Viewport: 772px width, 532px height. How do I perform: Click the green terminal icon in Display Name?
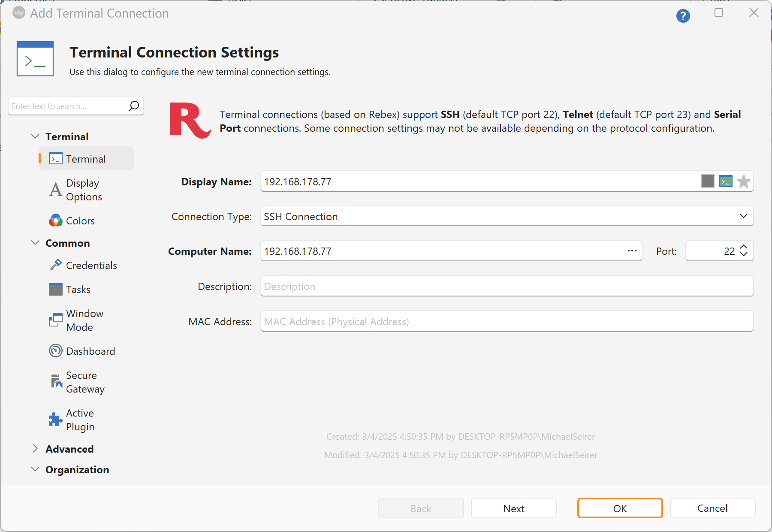(725, 181)
